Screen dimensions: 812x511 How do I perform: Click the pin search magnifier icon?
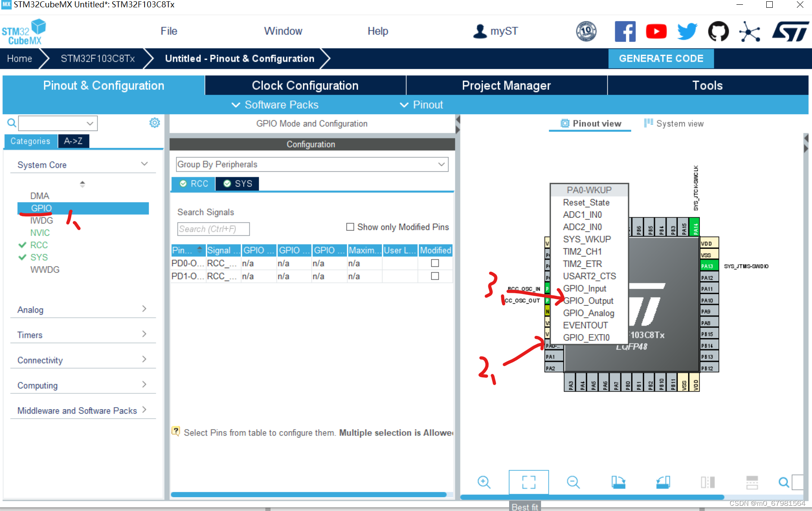784,482
